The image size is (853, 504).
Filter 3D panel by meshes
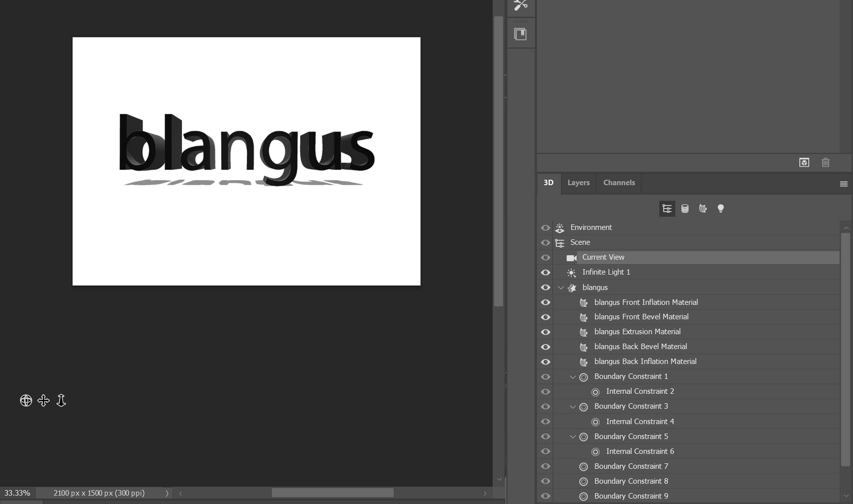click(x=685, y=209)
